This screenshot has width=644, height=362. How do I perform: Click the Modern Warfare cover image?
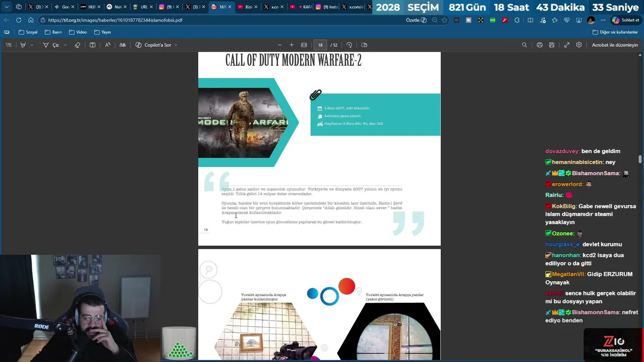pyautogui.click(x=243, y=122)
